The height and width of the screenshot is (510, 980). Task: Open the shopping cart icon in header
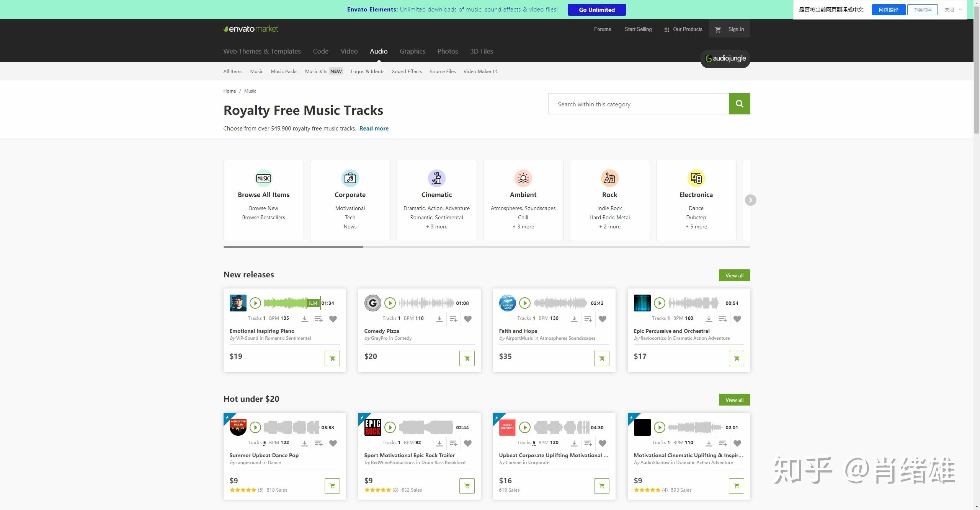(x=718, y=29)
